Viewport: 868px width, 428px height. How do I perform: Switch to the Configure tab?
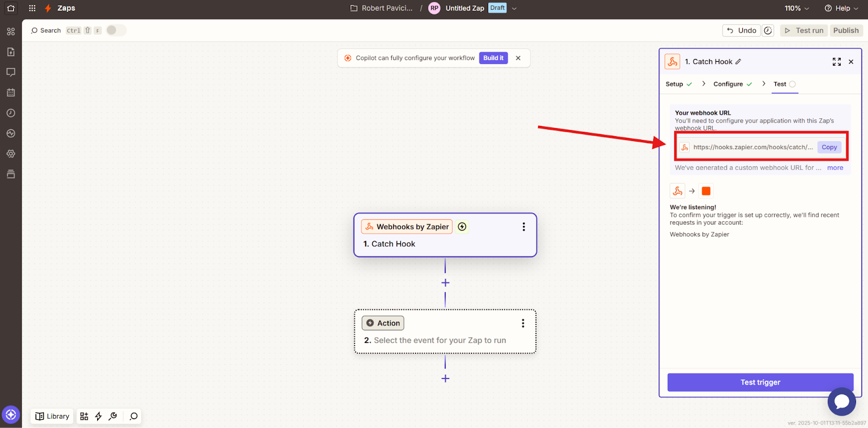point(733,84)
